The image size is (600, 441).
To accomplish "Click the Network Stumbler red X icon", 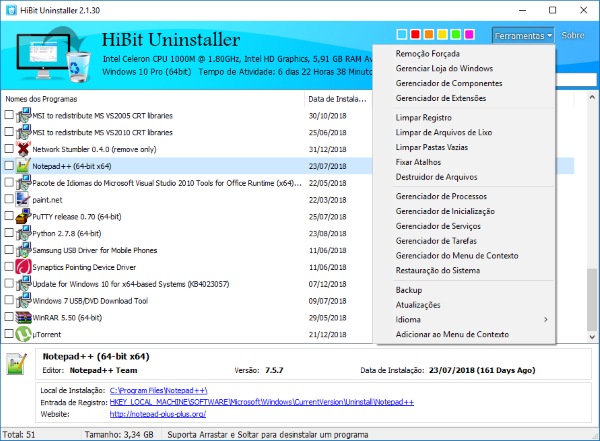I will pos(23,149).
